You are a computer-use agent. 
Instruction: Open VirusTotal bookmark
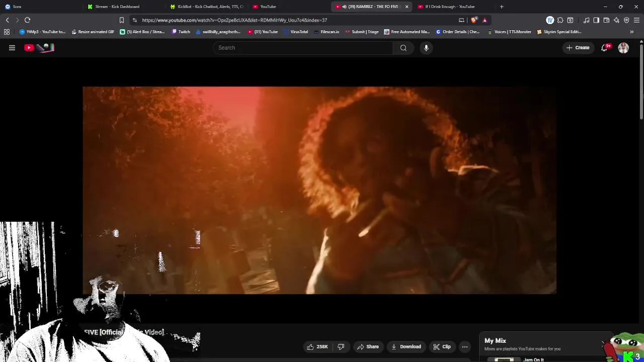pos(295,32)
